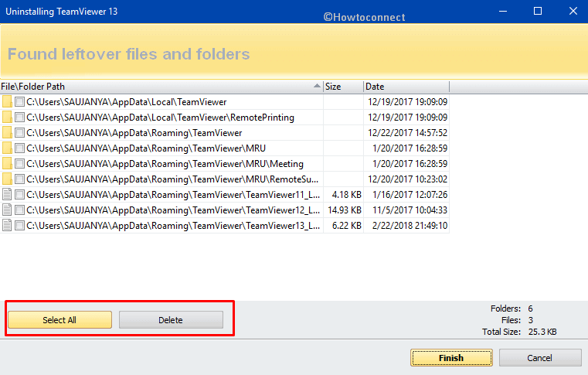Check the TeamViewer11_L... file checkbox
Screen dimensions: 588x375
click(19, 194)
